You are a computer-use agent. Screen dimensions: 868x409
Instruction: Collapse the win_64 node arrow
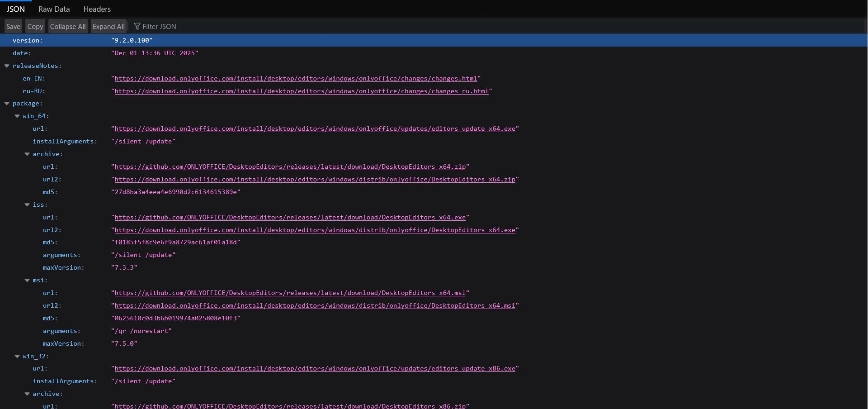17,116
